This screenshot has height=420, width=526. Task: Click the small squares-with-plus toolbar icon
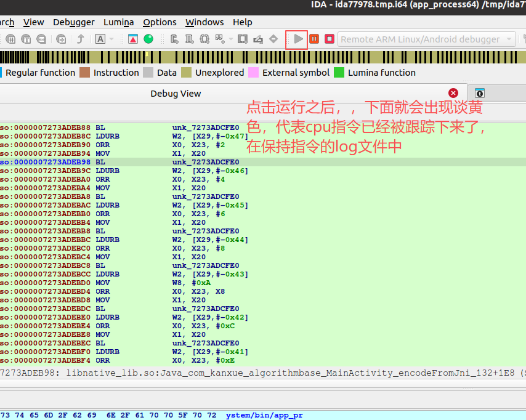click(x=220, y=39)
